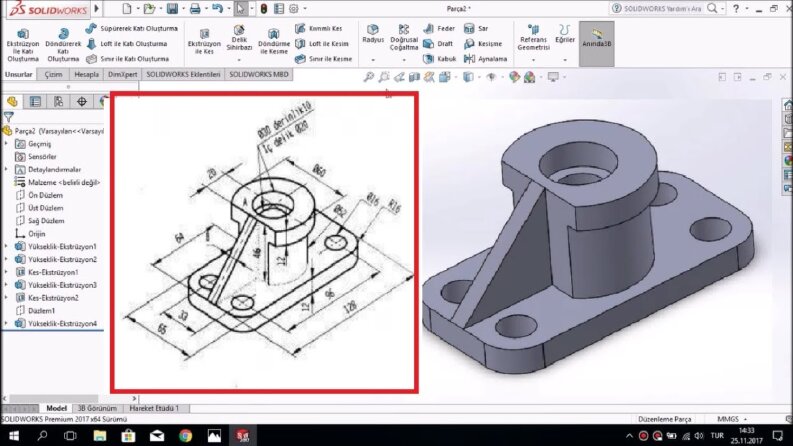Open the Eğriler curves tool

pyautogui.click(x=565, y=34)
